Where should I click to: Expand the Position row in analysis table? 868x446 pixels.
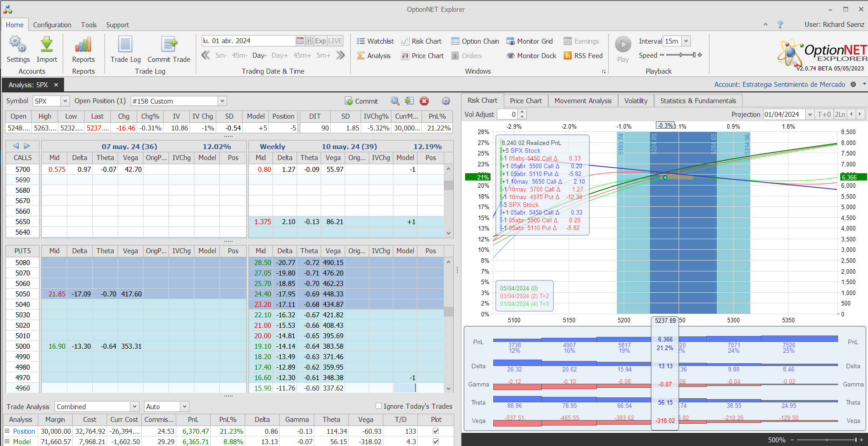click(7, 431)
